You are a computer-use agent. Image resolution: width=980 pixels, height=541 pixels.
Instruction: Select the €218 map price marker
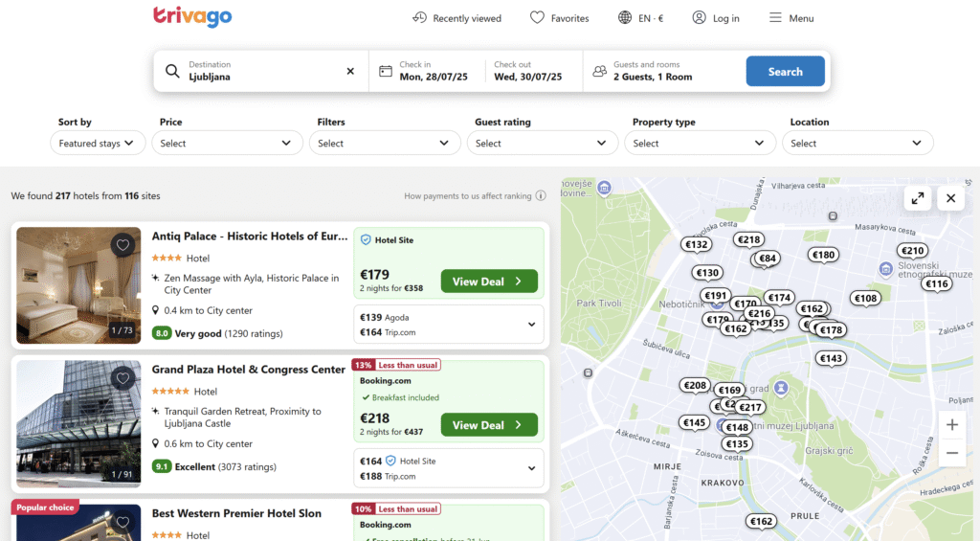click(x=748, y=239)
